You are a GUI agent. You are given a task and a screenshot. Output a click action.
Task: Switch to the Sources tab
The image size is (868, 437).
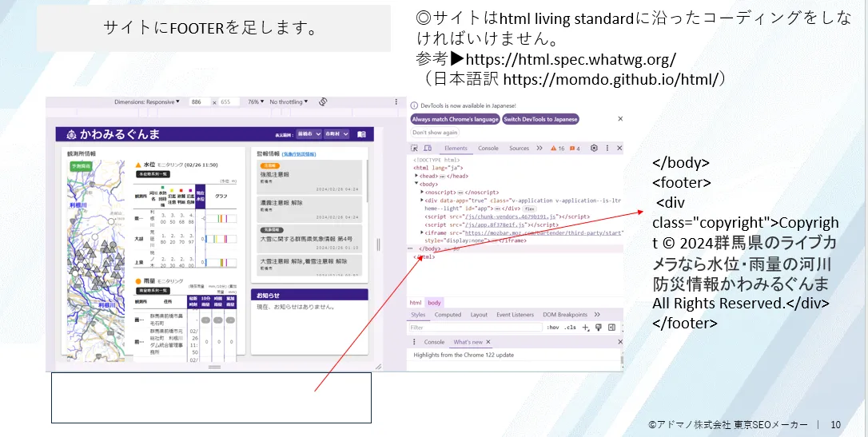(x=520, y=149)
